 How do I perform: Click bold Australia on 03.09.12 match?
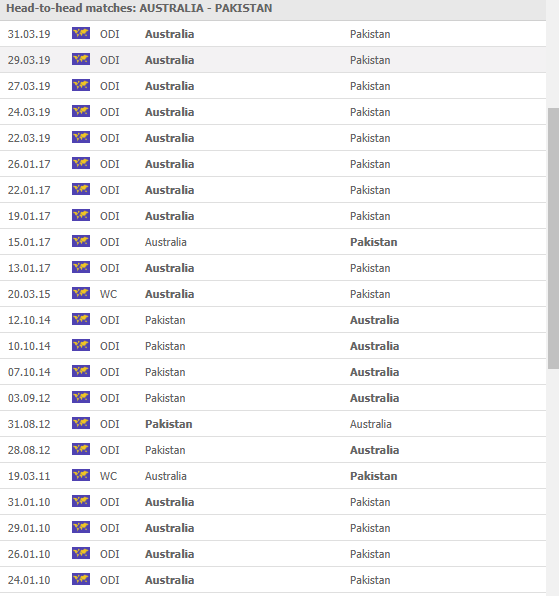[374, 398]
